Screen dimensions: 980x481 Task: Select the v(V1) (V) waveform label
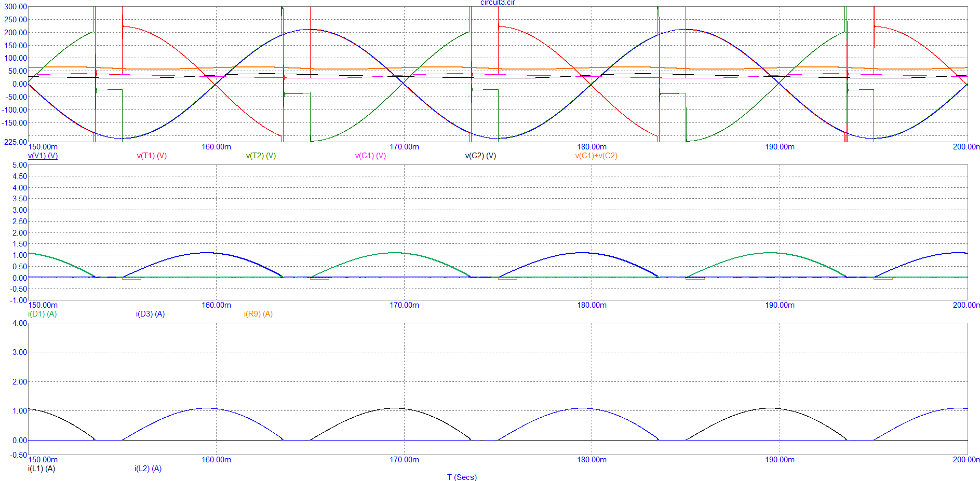[43, 156]
